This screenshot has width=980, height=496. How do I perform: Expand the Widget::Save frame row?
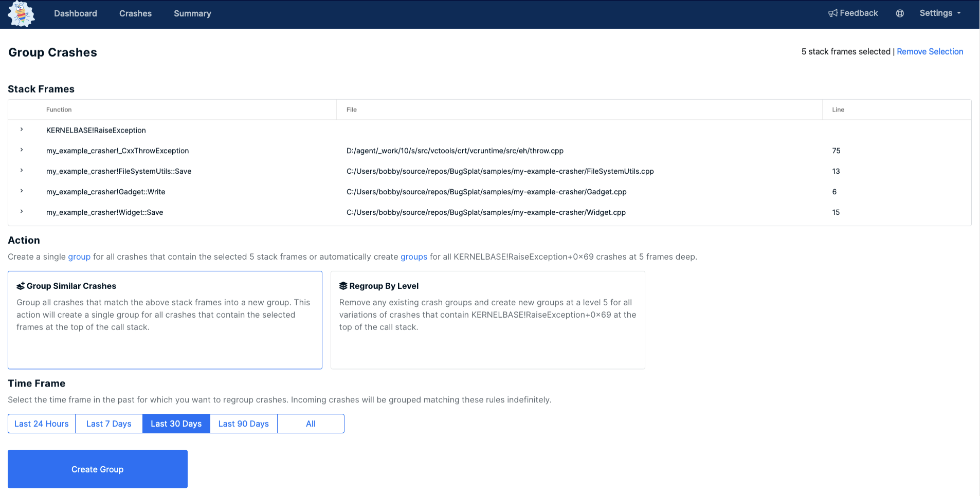tap(22, 211)
